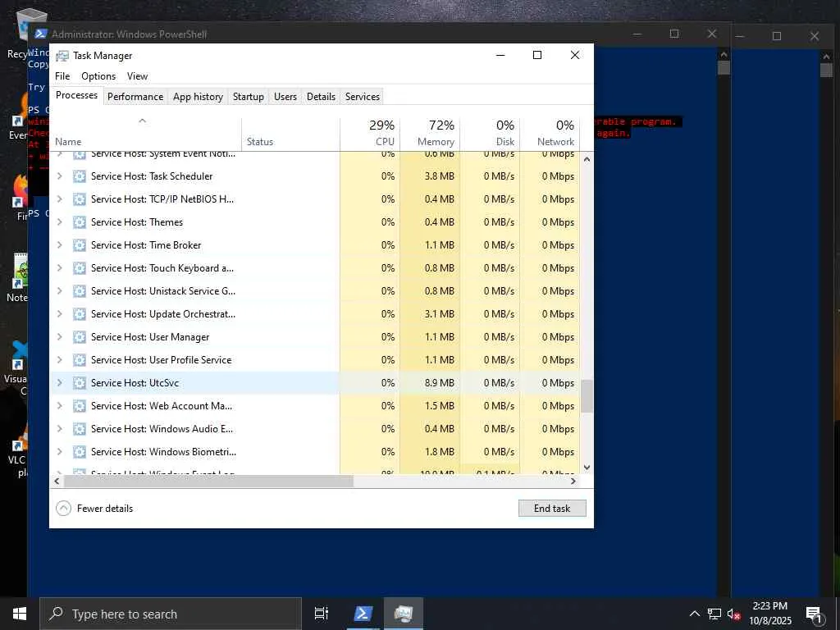The image size is (840, 630).
Task: Click the gear icon of UtcSvc row
Action: click(x=80, y=383)
